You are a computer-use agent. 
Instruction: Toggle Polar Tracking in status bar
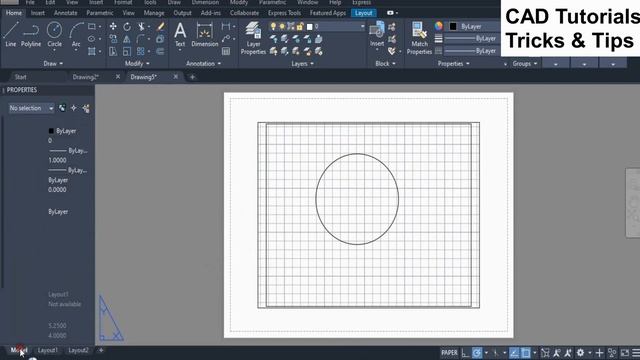pyautogui.click(x=477, y=353)
